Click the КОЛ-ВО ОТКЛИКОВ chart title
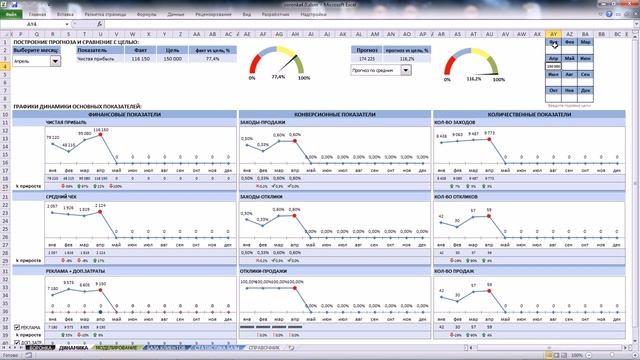640x360 pixels. click(456, 197)
